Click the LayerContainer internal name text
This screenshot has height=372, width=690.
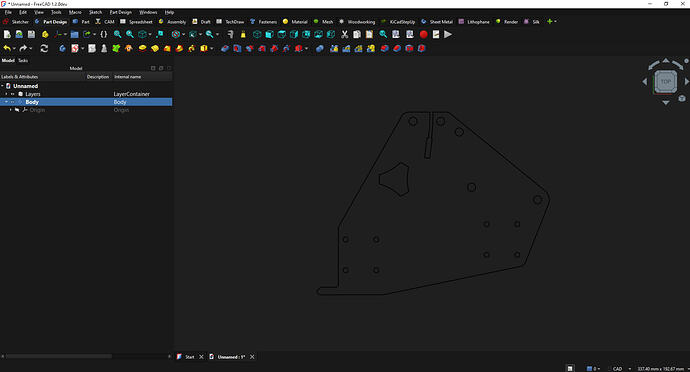tap(132, 94)
